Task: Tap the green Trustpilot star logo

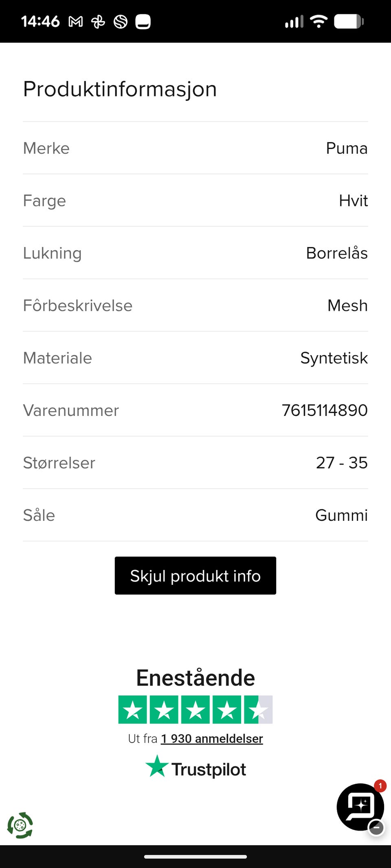Action: pyautogui.click(x=157, y=766)
